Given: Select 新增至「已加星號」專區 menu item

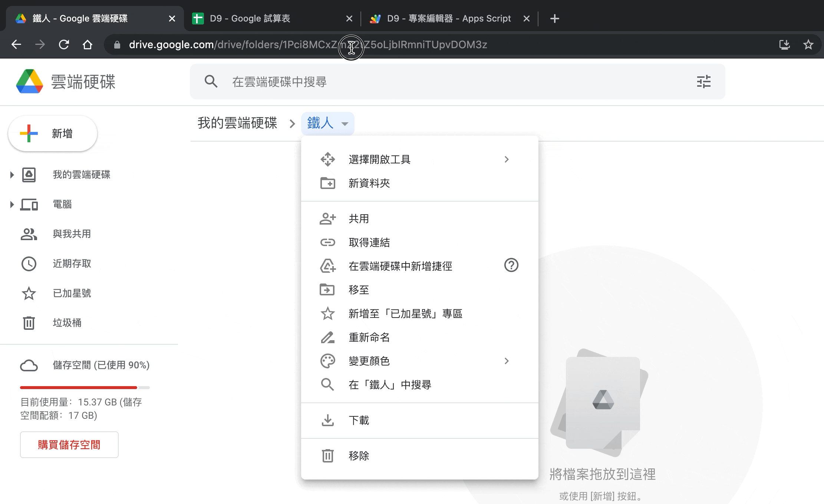Looking at the screenshot, I should pyautogui.click(x=419, y=314).
